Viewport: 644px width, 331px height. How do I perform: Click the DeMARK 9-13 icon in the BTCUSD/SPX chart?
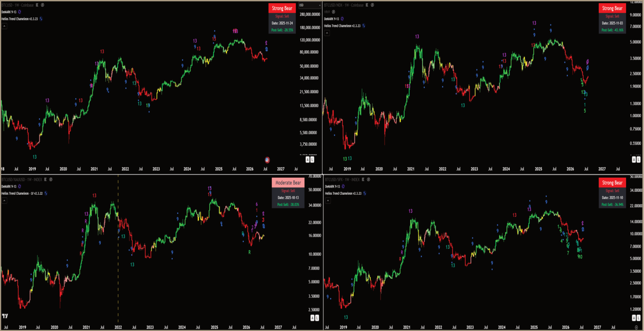[x=342, y=186]
